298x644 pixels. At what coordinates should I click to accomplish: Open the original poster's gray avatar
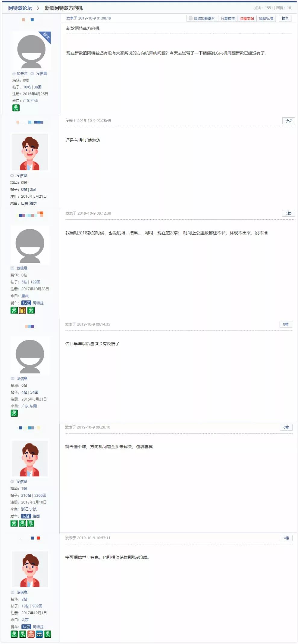[x=31, y=51]
